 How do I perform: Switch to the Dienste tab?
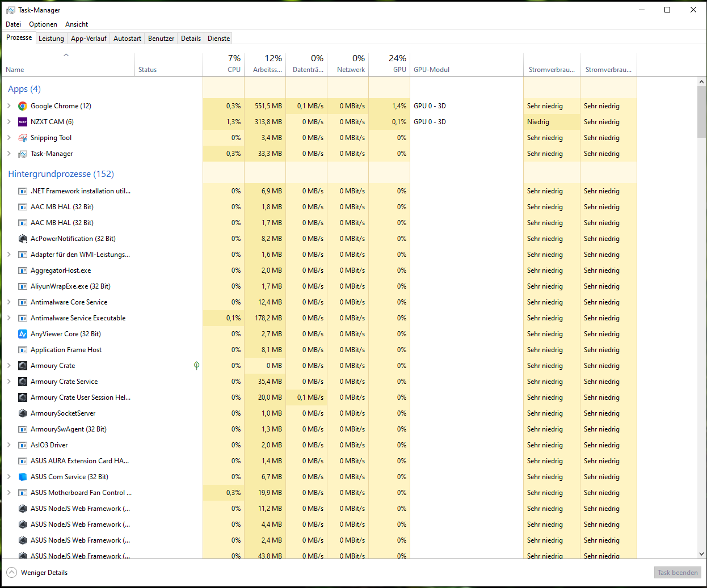point(218,39)
